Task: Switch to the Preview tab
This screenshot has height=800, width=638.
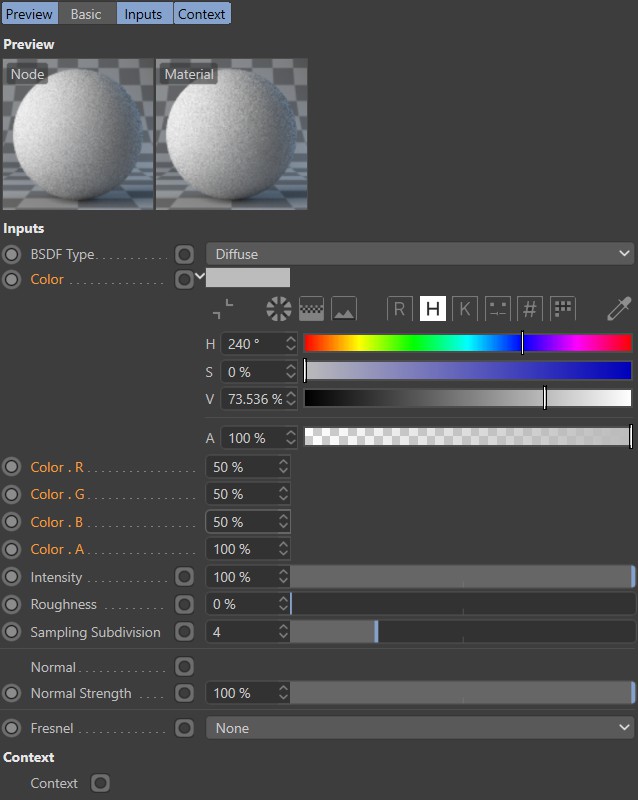Action: pyautogui.click(x=30, y=13)
